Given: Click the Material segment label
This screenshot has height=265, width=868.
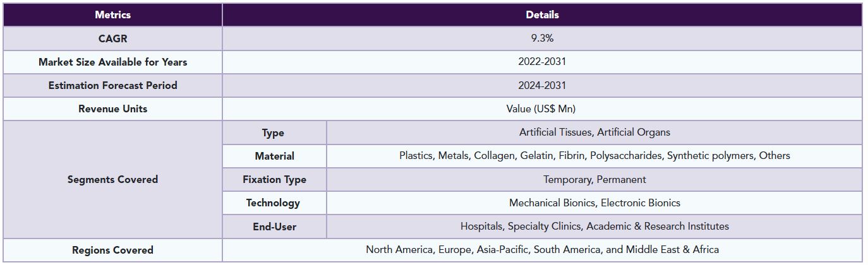Looking at the screenshot, I should point(274,156).
